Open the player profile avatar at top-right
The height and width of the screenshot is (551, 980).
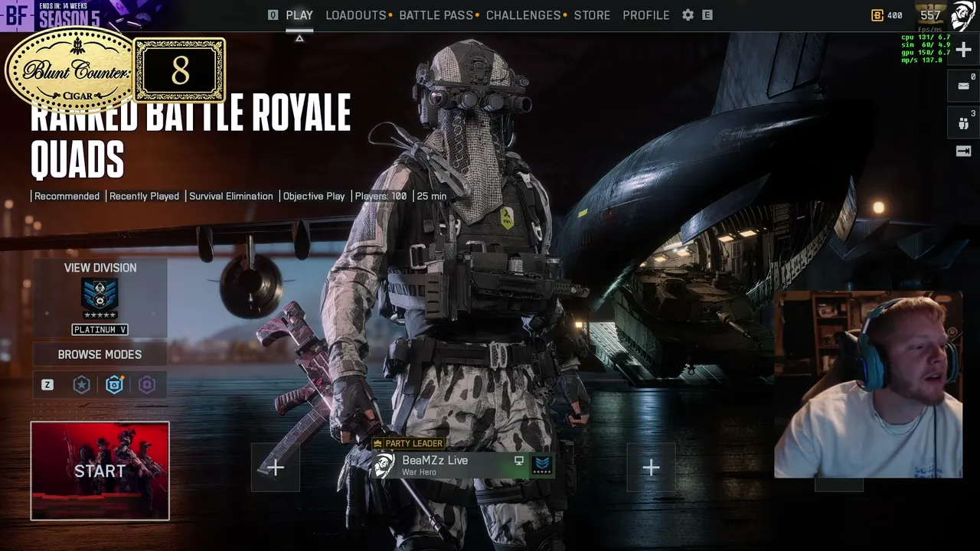coord(963,15)
